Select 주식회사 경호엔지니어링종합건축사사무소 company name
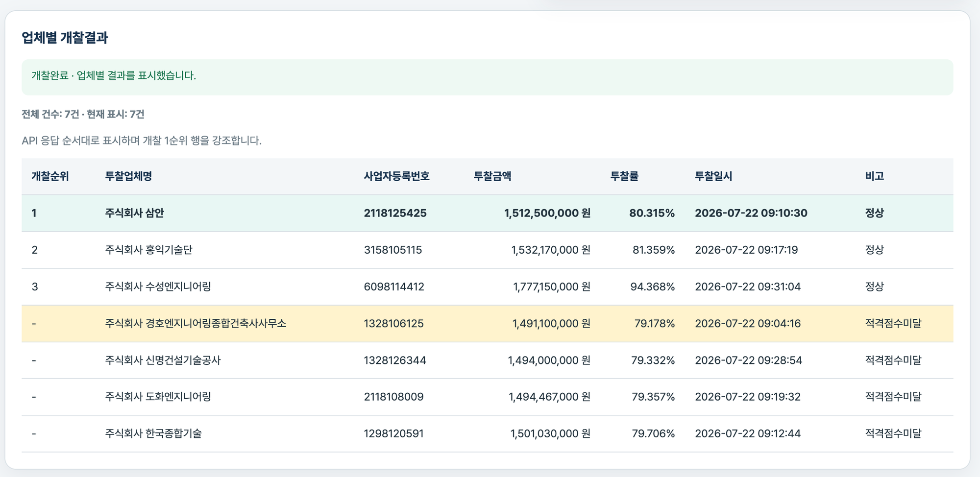 click(196, 323)
